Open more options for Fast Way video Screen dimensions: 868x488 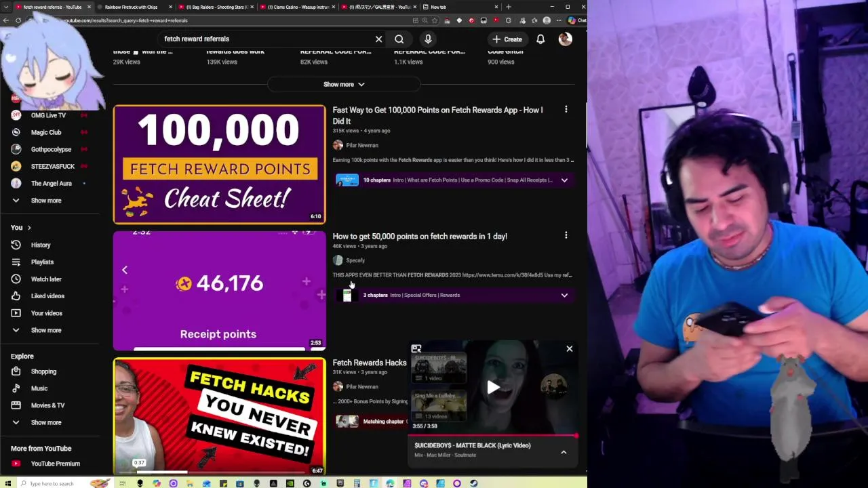coord(566,109)
